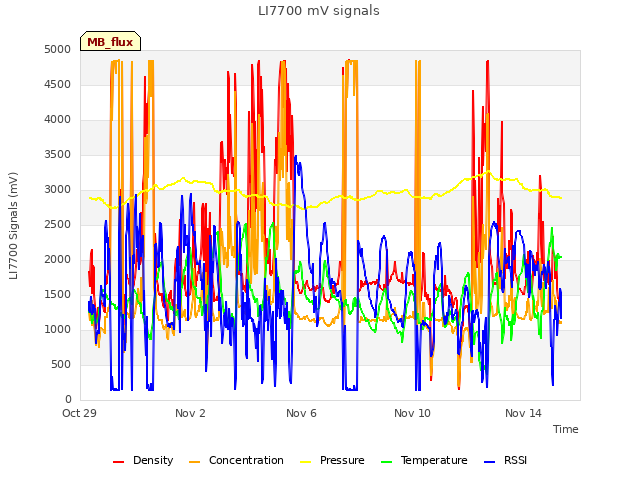The image size is (640, 480).
Task: Click the 1500 y-axis tick label
Action: click(58, 295)
